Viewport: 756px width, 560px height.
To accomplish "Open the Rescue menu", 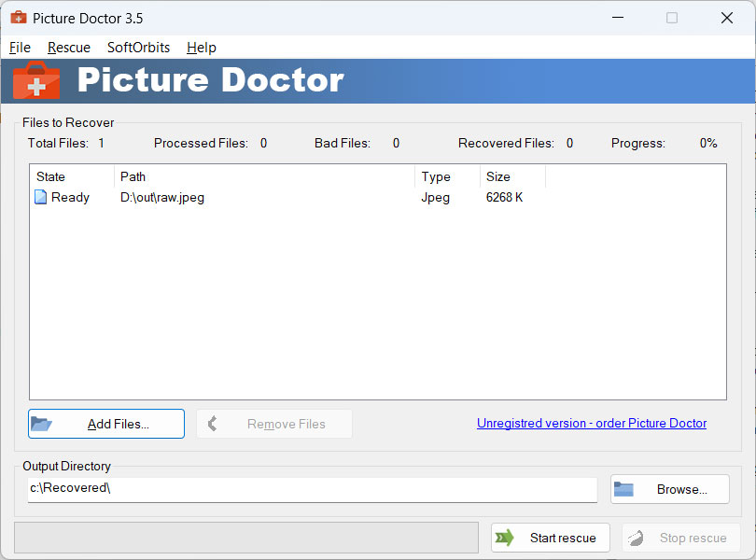I will pyautogui.click(x=69, y=48).
